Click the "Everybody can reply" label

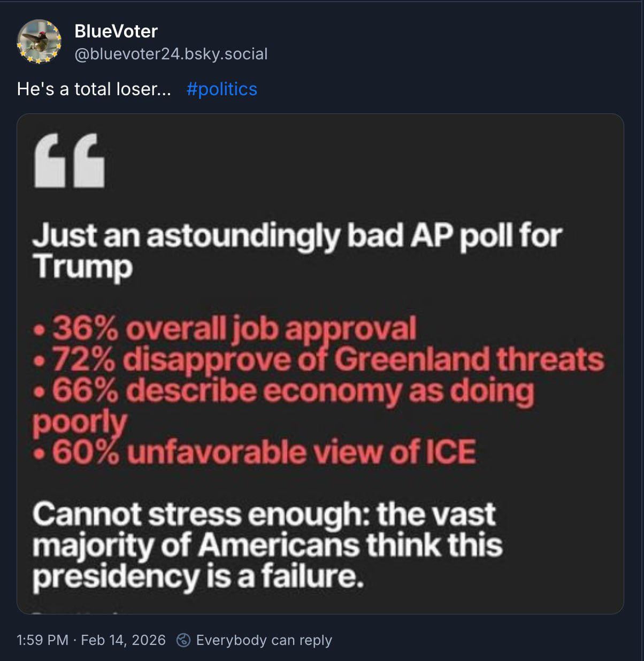tap(264, 640)
